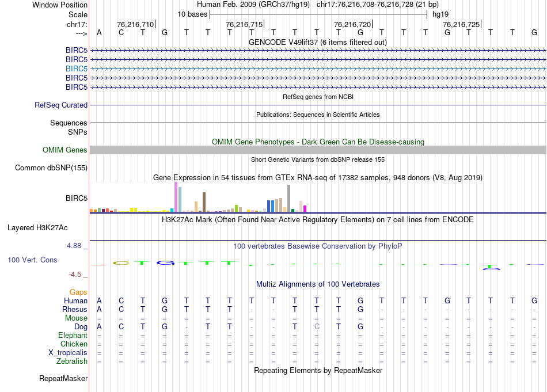
Task: Click the light blue BIRC5 transcript label
Action: [x=77, y=68]
